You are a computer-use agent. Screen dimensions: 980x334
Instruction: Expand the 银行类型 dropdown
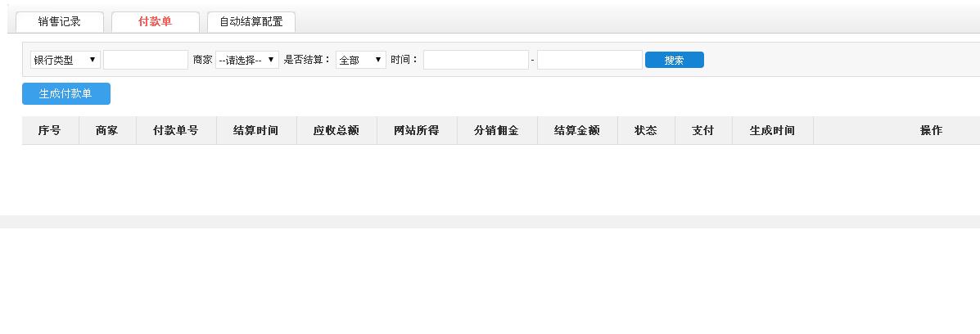click(x=65, y=60)
